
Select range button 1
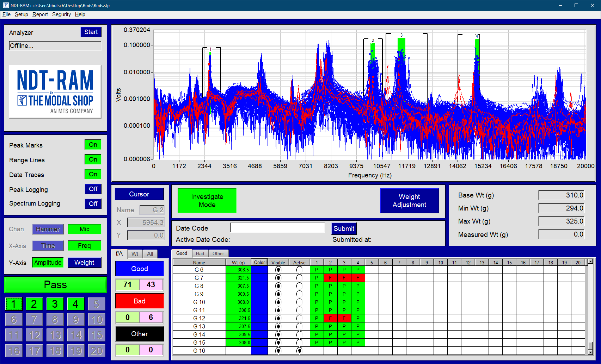[14, 304]
